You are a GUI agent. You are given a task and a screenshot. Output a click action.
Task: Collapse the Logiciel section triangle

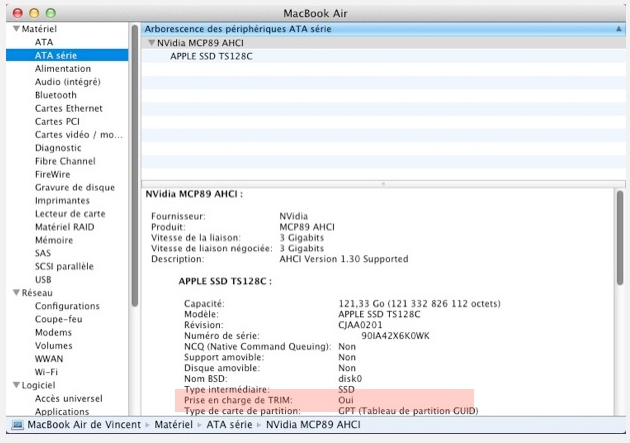point(16,385)
